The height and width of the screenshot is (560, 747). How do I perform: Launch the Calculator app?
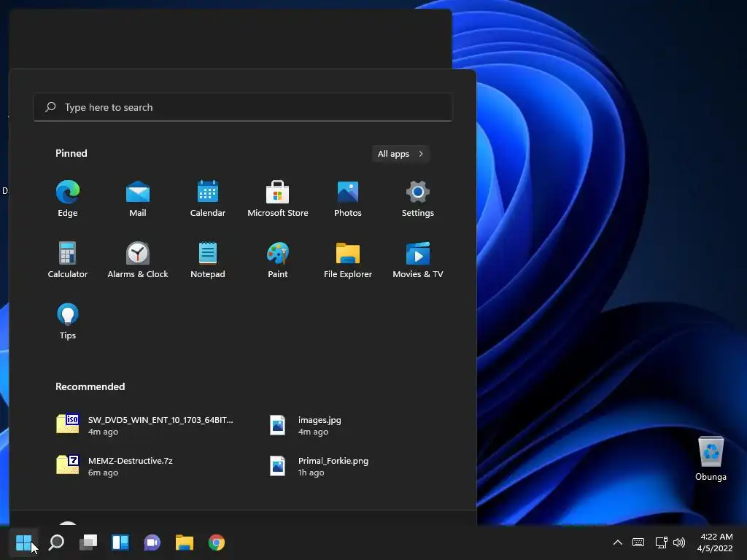tap(68, 260)
